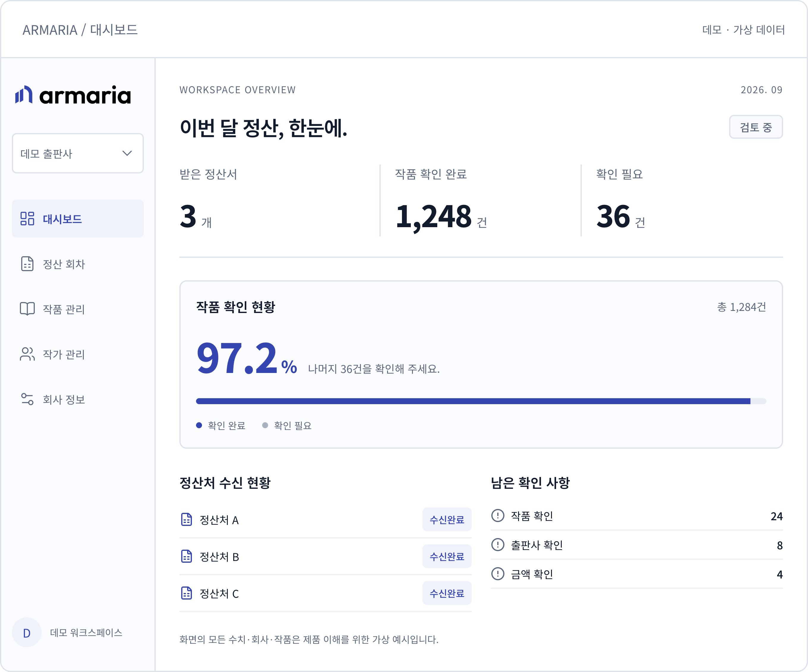Click 수신완료 badge for 정산처 B
This screenshot has height=672, width=808.
click(447, 556)
